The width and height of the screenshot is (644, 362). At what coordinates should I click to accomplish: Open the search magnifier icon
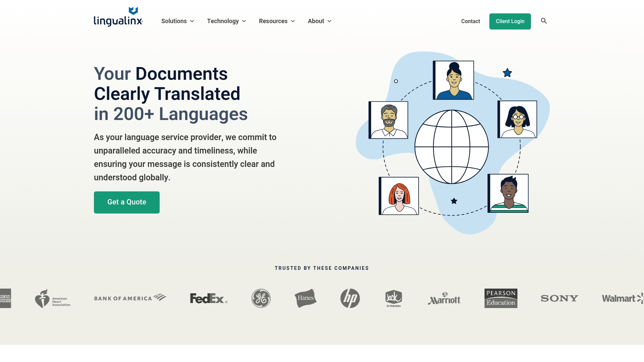[x=544, y=21]
